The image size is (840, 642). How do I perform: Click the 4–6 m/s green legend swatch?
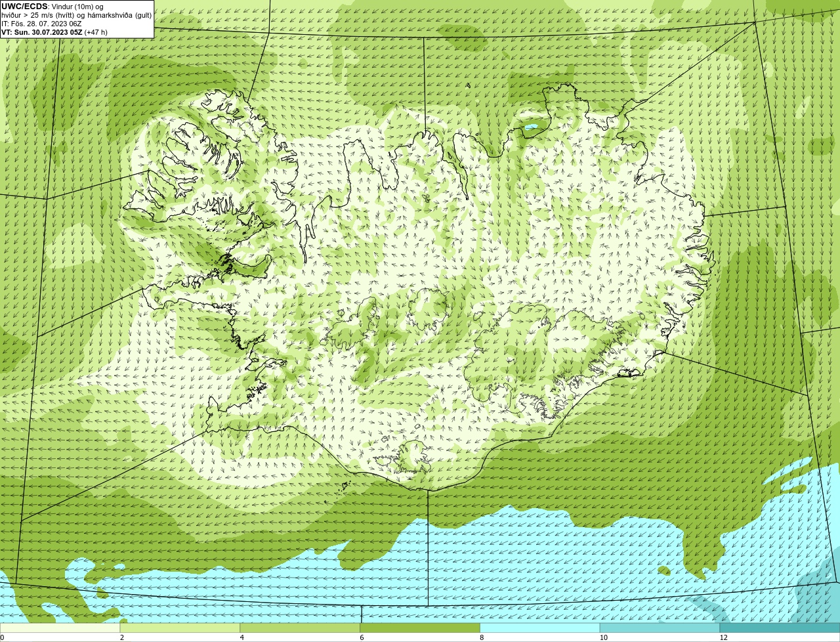(x=300, y=628)
